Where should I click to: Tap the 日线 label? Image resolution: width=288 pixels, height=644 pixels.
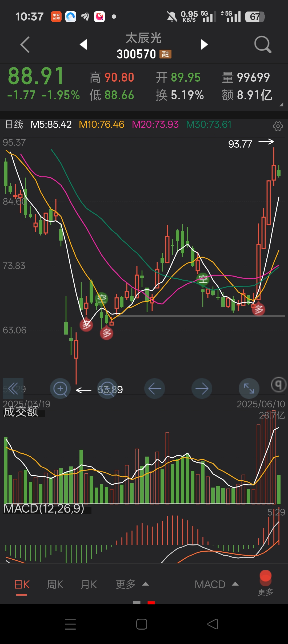14,124
